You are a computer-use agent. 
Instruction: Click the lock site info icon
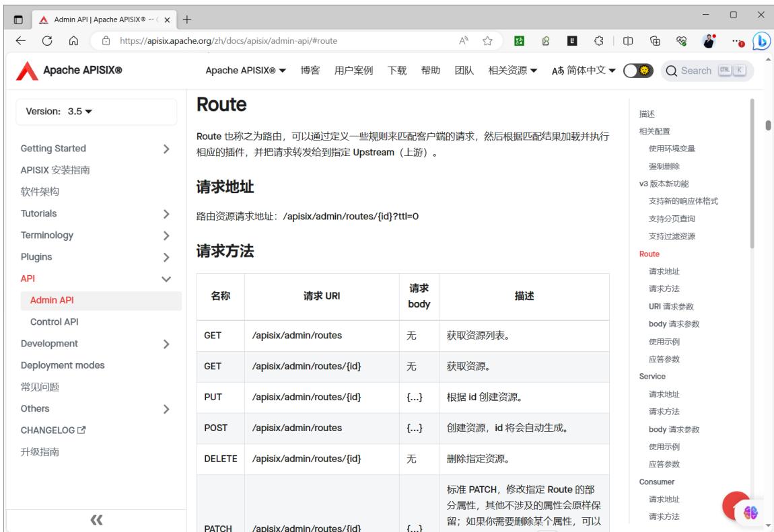coord(106,41)
